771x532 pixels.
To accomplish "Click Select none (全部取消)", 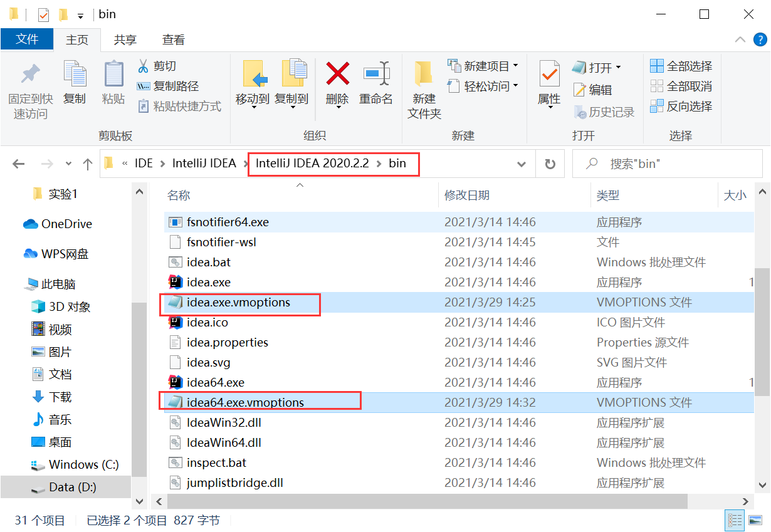I will point(681,86).
